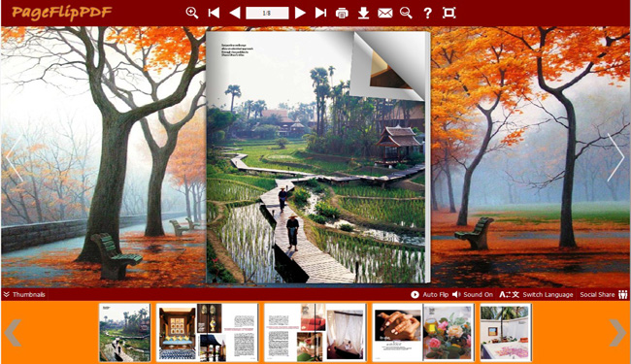Screen dimensions: 631x364
Task: Collapse the Thumbnails panel
Action: [x=6, y=294]
